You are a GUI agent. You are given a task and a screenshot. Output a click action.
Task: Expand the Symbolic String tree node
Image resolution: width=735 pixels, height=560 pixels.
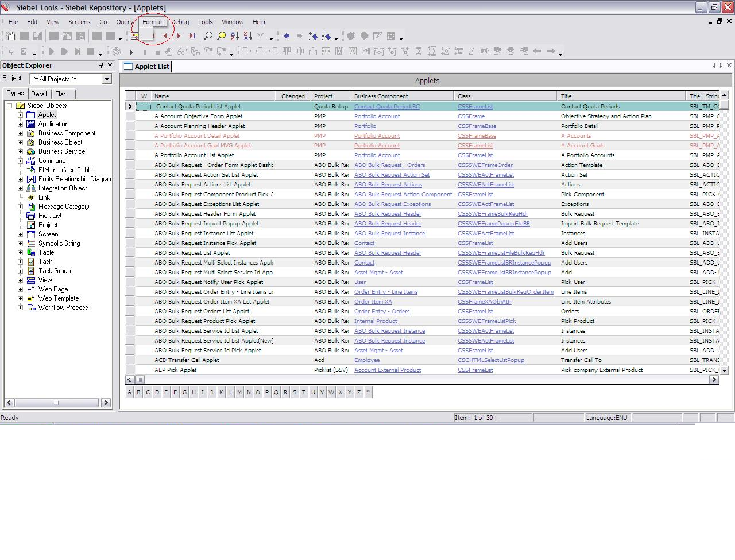pos(21,243)
